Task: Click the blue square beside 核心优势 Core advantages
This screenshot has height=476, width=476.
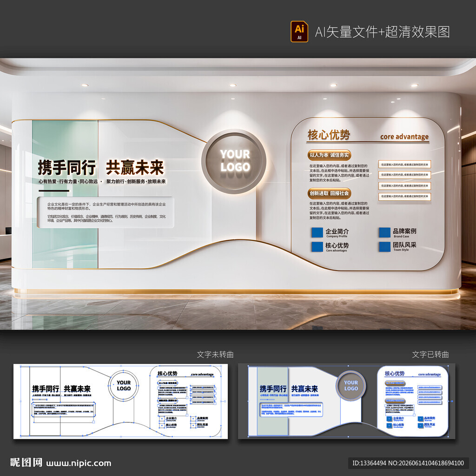Action: (x=317, y=246)
